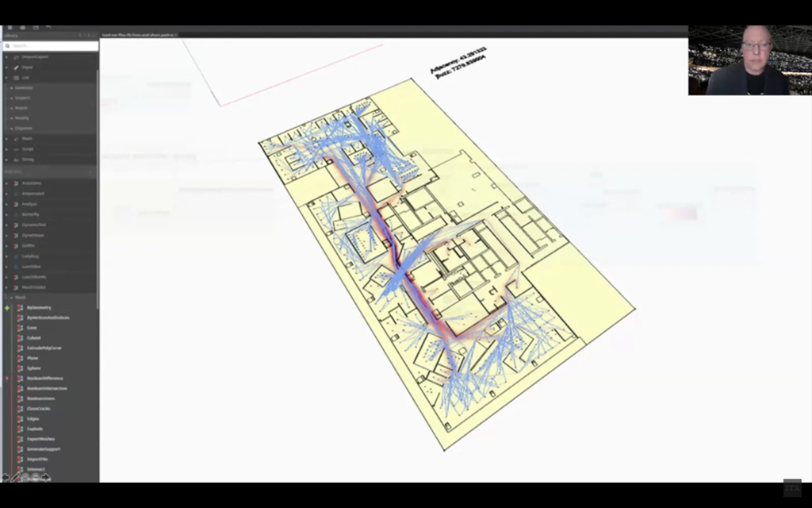Select the ImportFile node
812x508 pixels.
click(x=38, y=460)
